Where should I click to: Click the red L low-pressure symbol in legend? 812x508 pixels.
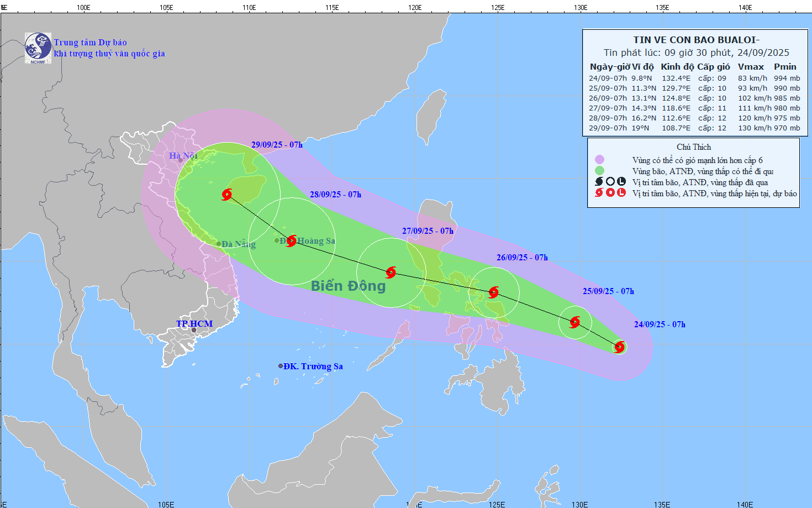pos(621,193)
